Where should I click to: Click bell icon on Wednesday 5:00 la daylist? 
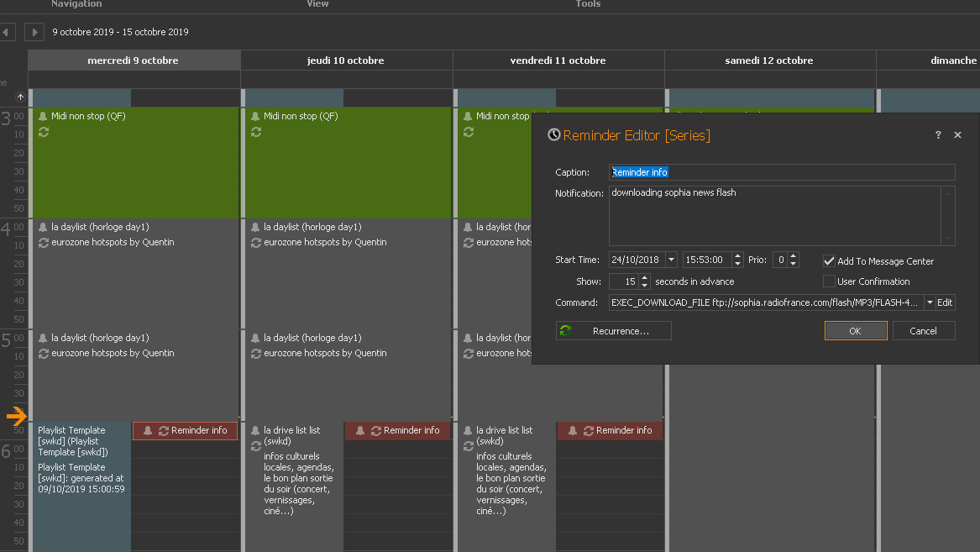pyautogui.click(x=43, y=338)
